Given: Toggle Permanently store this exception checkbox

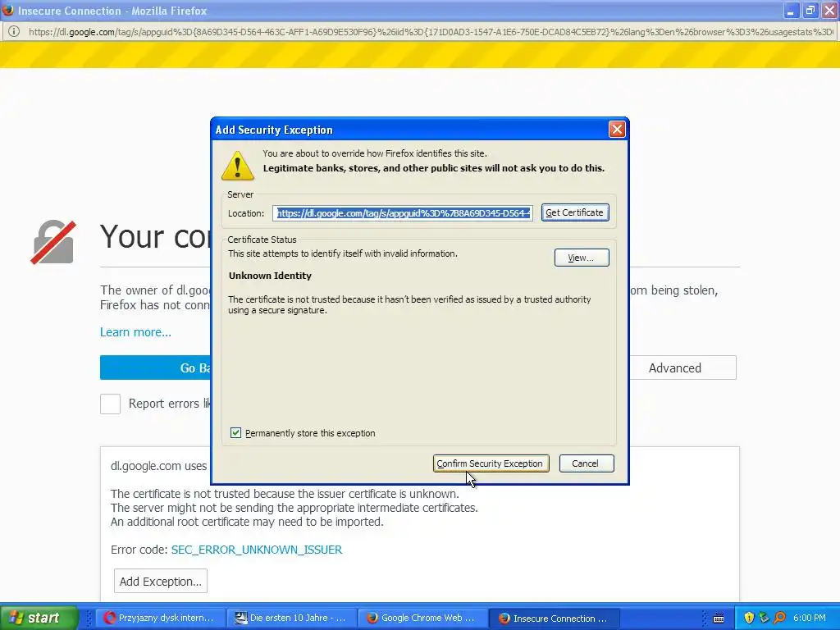Looking at the screenshot, I should pos(235,433).
